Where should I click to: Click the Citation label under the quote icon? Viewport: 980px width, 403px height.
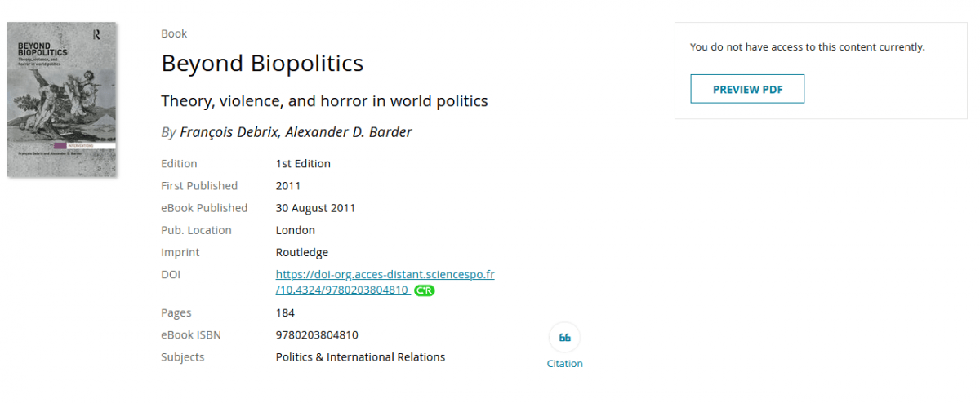[x=564, y=364]
